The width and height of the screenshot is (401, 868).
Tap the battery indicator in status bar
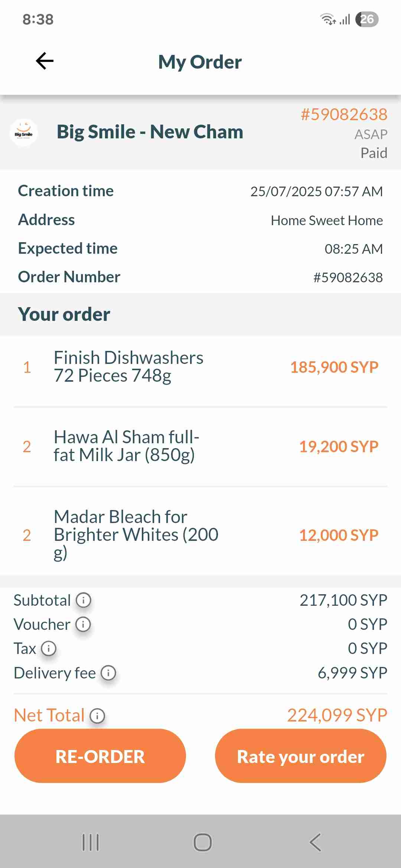tap(367, 19)
